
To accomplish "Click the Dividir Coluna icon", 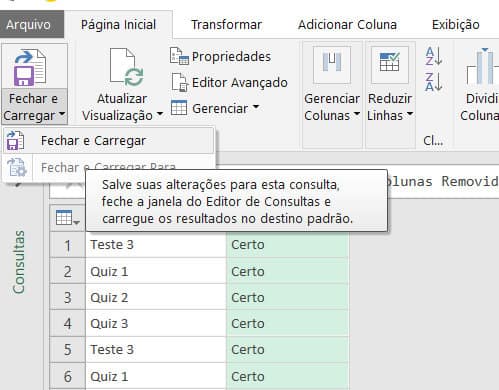I will click(482, 66).
